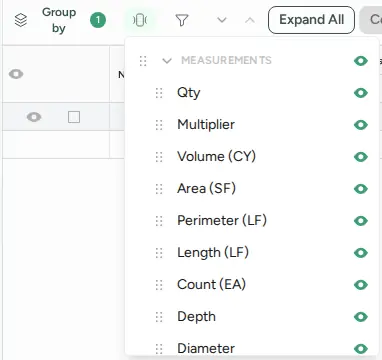Click the up chevron in toolbar
The image size is (382, 360).
[x=250, y=20]
